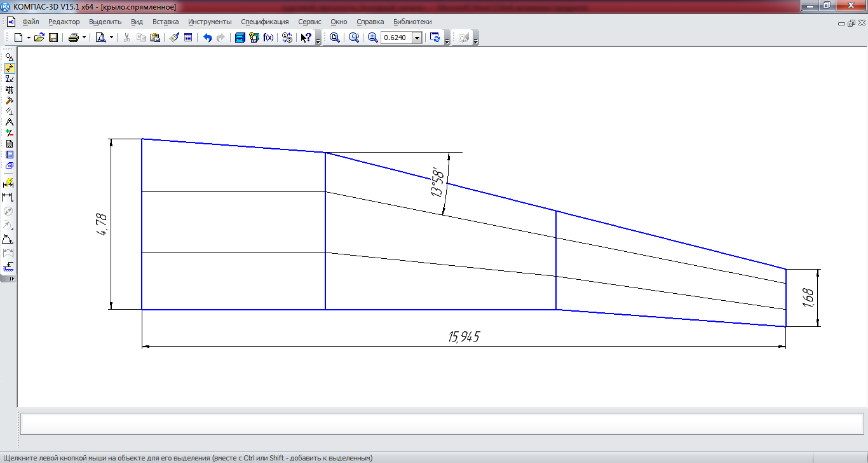
Task: Expand the zoom scale dropdown
Action: pyautogui.click(x=417, y=38)
